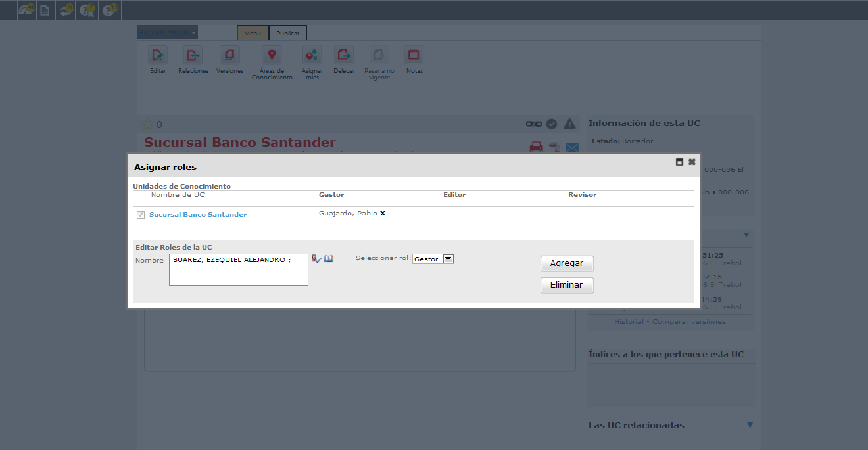Click the blue envelope email icon

click(x=571, y=147)
